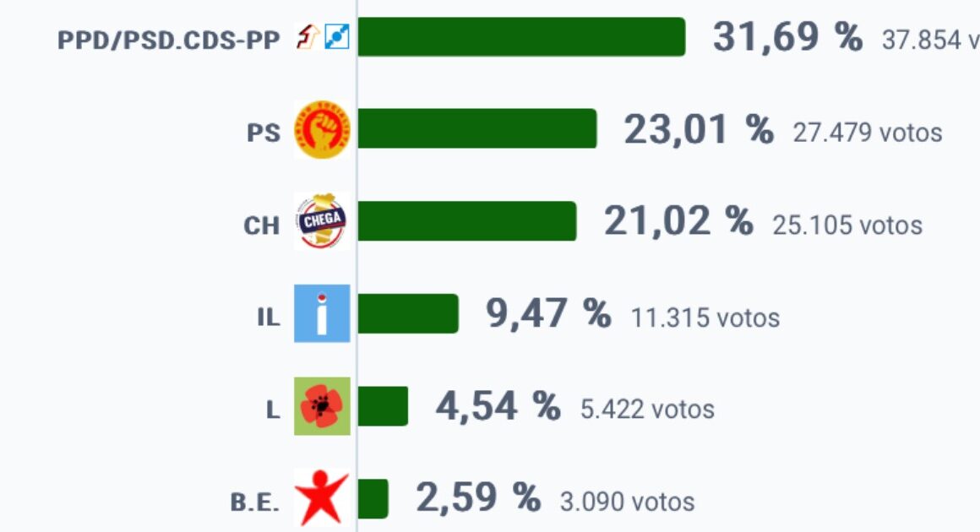The height and width of the screenshot is (532, 980).
Task: Click the 5.422 votos count
Action: tap(647, 410)
